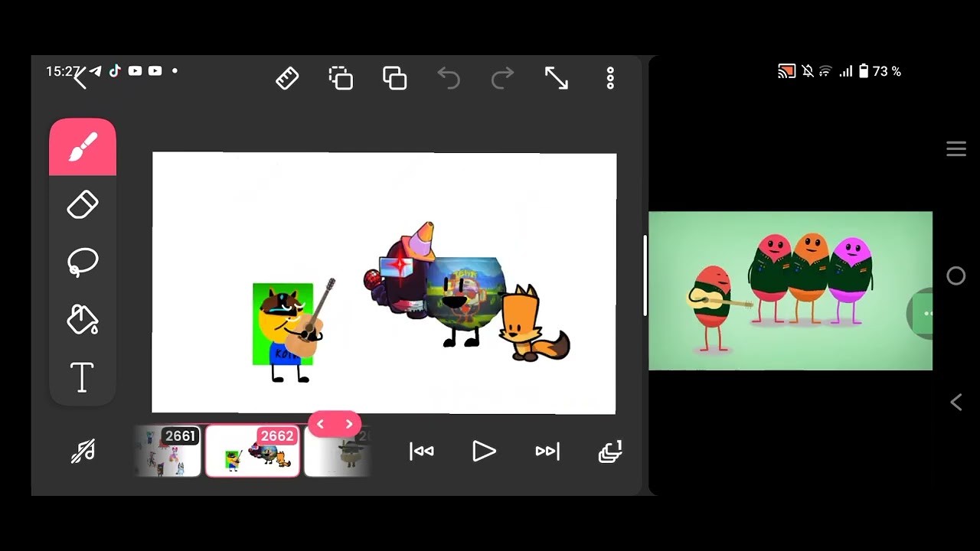Jump to the first frame
The height and width of the screenshot is (551, 980).
(x=422, y=452)
